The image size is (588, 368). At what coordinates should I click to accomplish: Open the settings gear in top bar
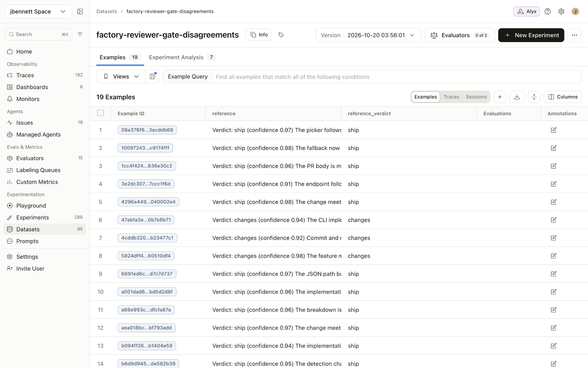point(561,11)
